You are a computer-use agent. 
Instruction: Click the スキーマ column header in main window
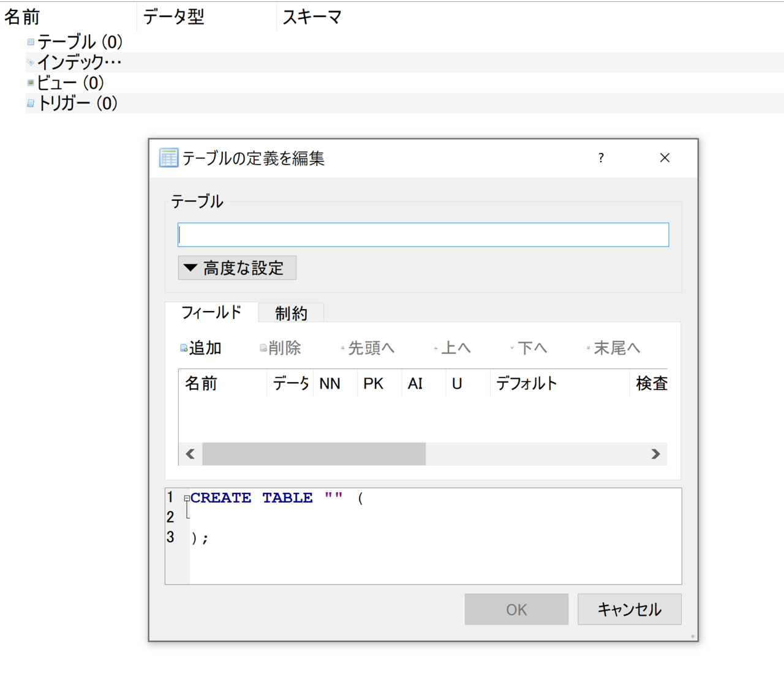tap(530, 17)
